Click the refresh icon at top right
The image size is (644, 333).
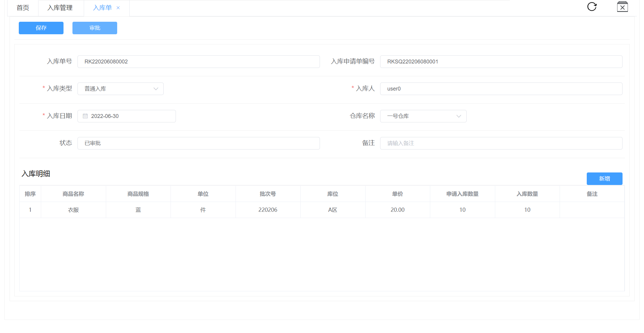tap(592, 7)
